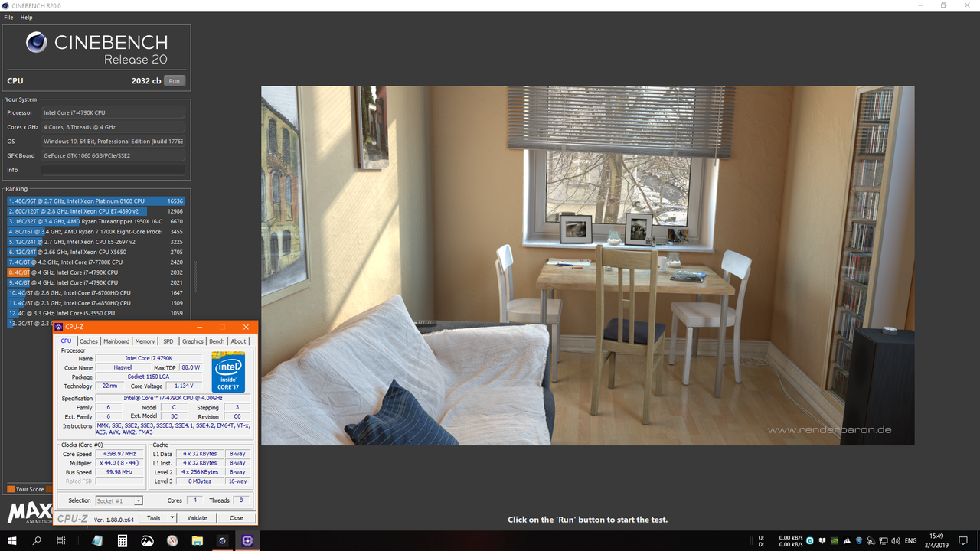Click the rendered room image in Cinebench
980x551 pixels.
[587, 266]
